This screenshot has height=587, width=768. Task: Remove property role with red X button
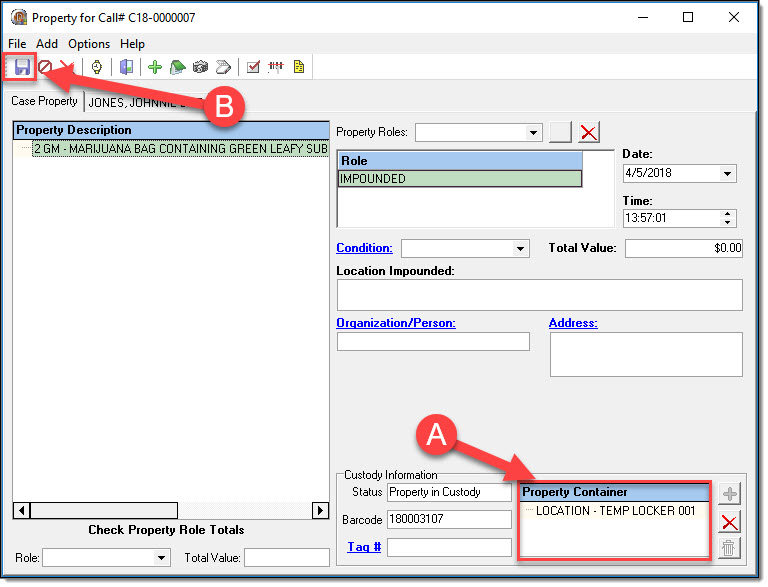[589, 132]
